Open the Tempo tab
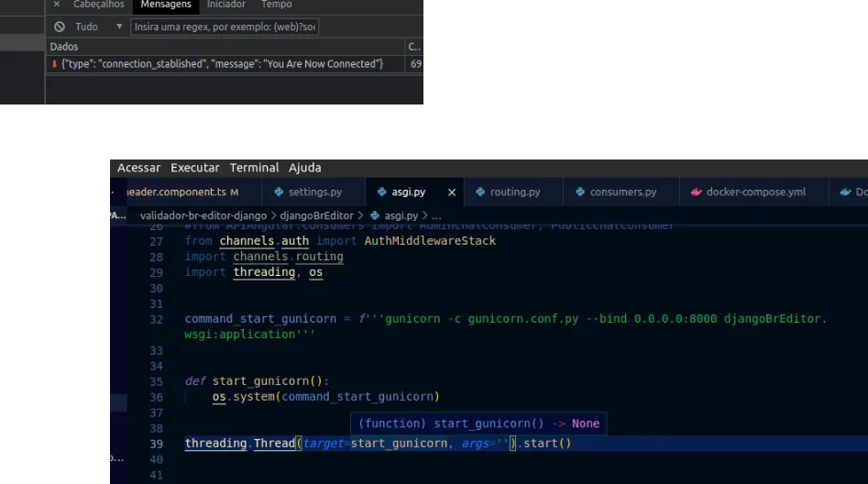This screenshot has height=484, width=868. click(276, 5)
